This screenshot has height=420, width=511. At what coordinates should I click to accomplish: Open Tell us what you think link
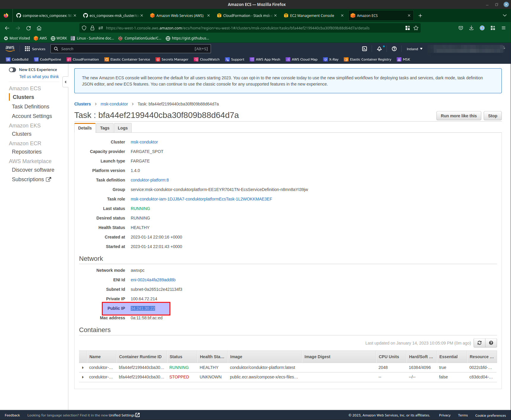pyautogui.click(x=39, y=77)
